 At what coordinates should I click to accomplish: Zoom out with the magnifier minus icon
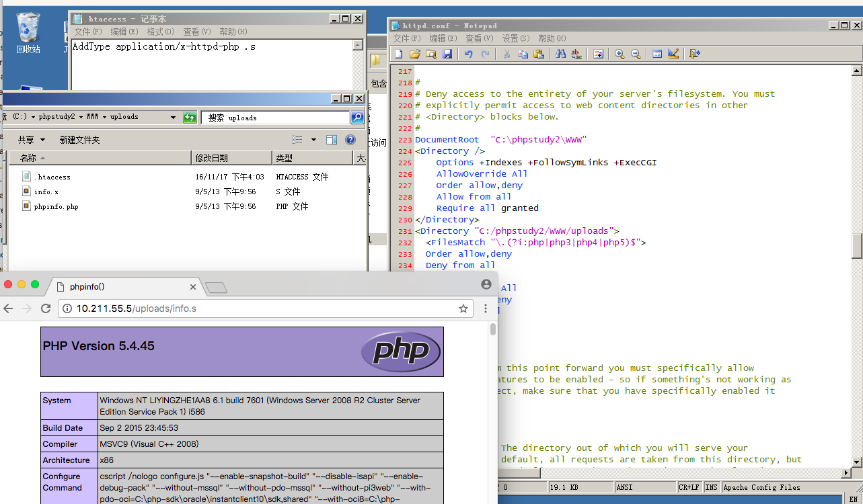click(x=636, y=54)
